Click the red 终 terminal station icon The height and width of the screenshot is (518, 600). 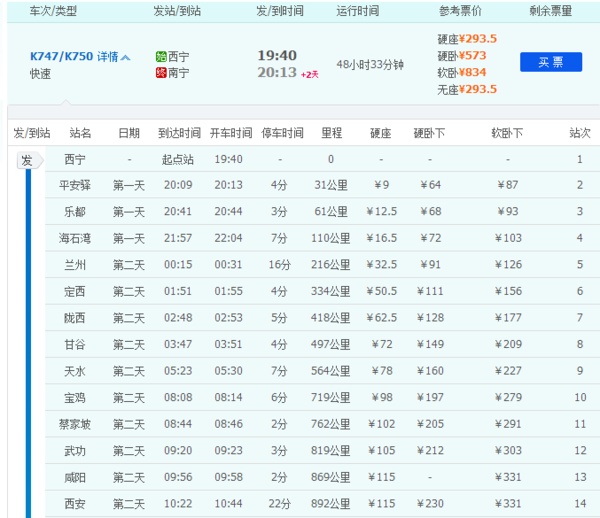click(x=161, y=72)
